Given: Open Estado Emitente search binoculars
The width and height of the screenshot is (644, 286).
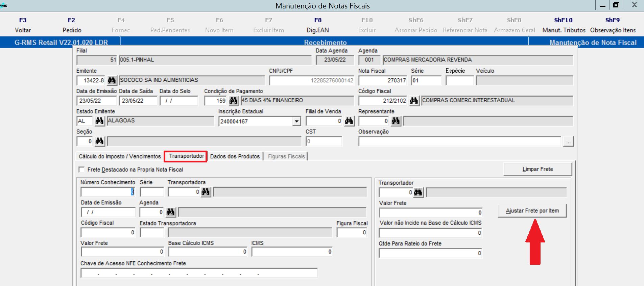Looking at the screenshot, I should [x=99, y=121].
